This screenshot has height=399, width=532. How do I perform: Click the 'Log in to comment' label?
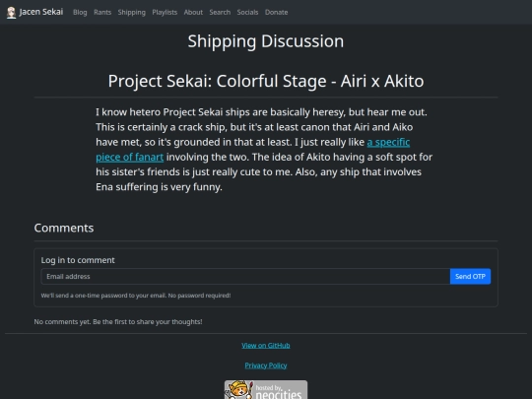click(x=78, y=260)
